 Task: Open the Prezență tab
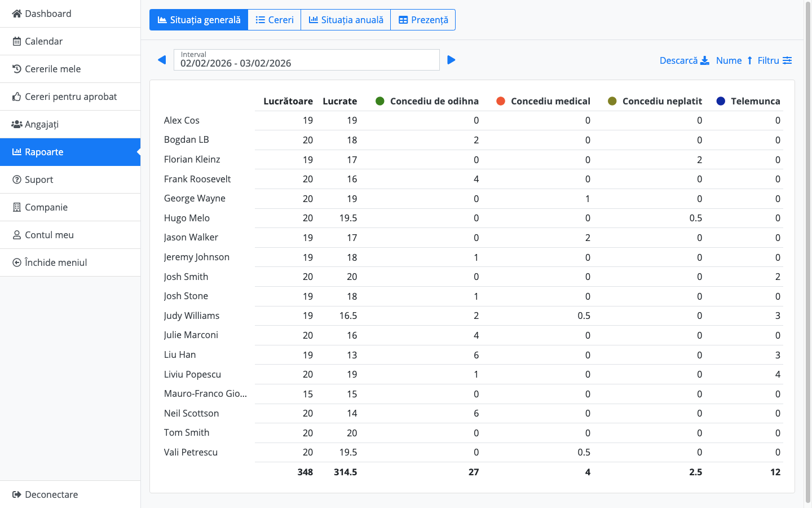coord(423,20)
